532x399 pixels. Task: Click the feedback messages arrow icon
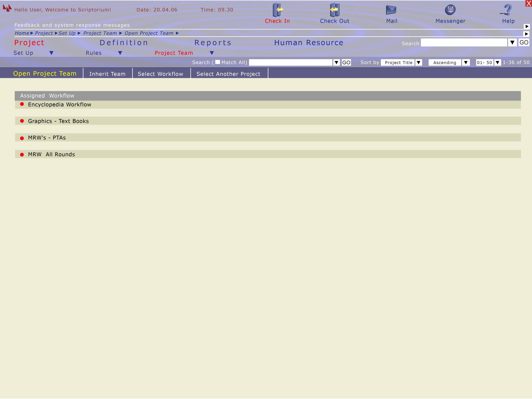527,26
